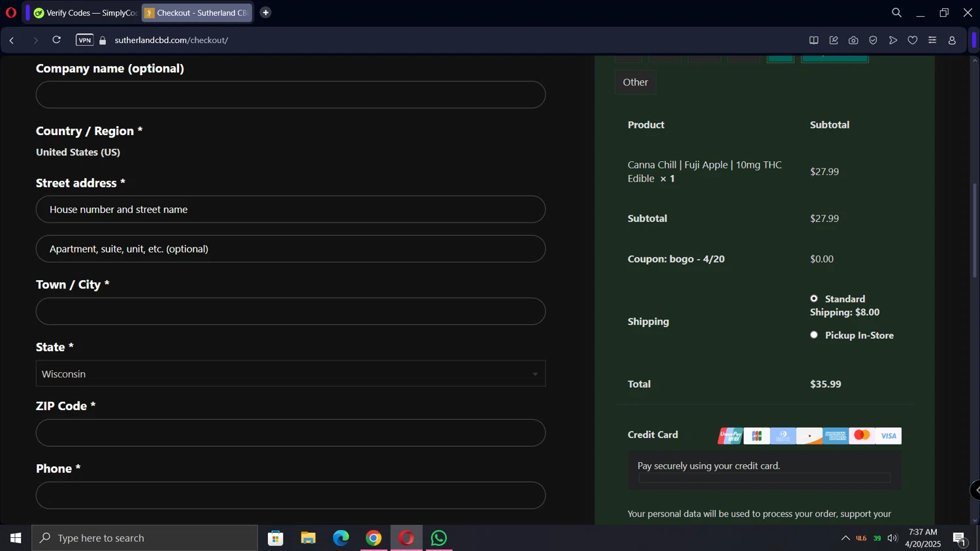Open Opera from taskbar
980x551 pixels.
coord(406,538)
